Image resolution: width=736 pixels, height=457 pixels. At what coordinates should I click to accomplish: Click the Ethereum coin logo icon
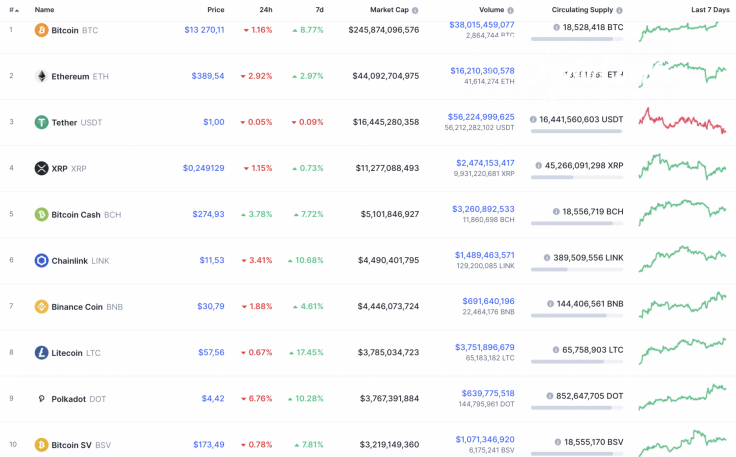click(x=41, y=76)
